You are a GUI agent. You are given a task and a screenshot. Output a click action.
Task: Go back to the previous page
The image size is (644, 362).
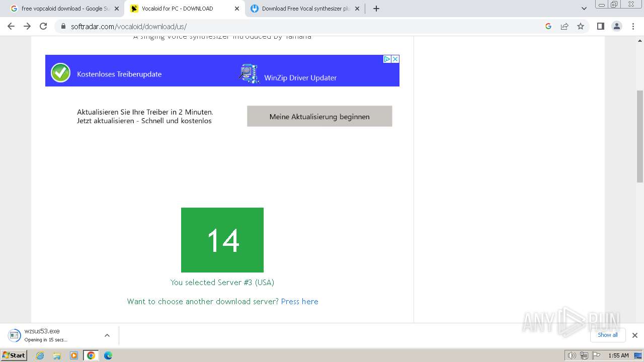[x=11, y=26]
